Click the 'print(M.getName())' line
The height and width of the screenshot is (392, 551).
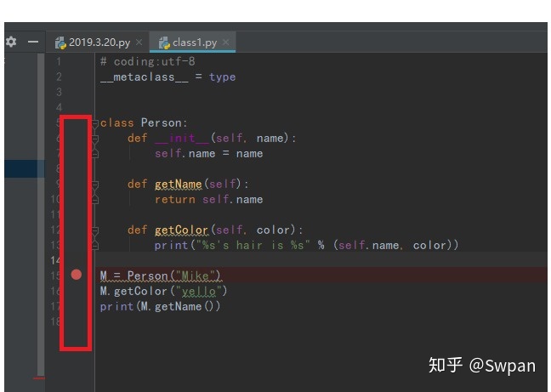tap(160, 307)
